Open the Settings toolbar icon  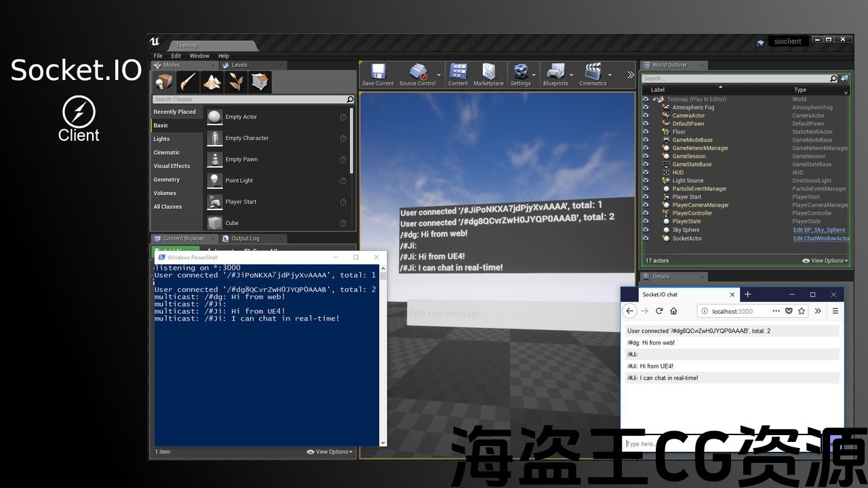521,72
